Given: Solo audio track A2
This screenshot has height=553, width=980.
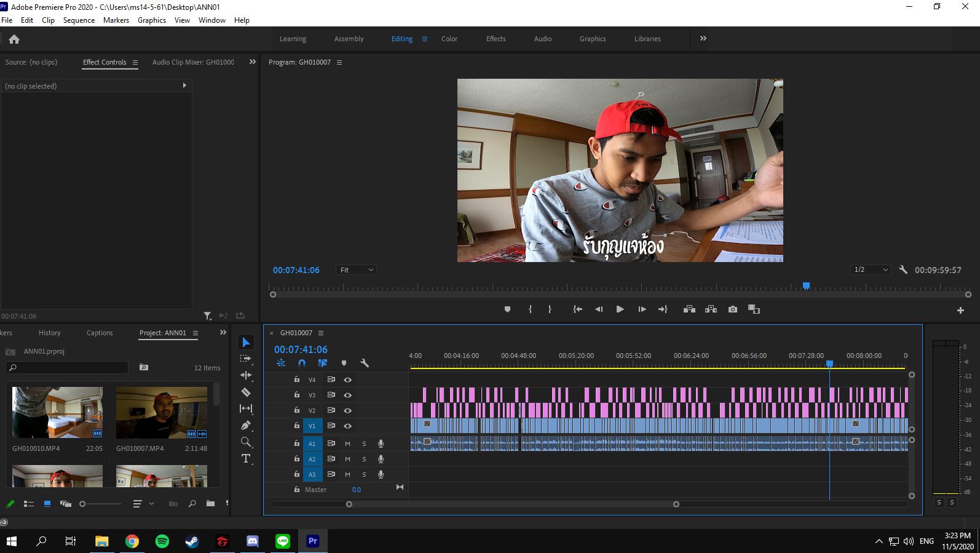Looking at the screenshot, I should [x=364, y=459].
